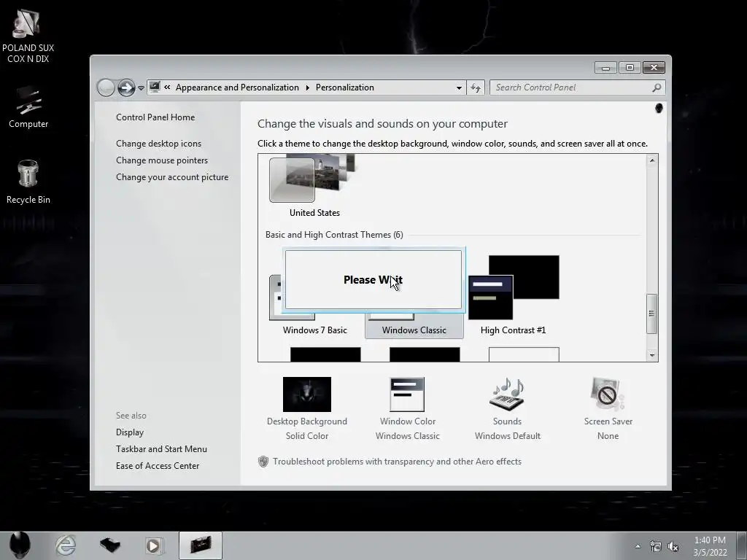Screen dimensions: 747x560
Task: Expand the arrow after Appearance and Personalization
Action: (307, 87)
